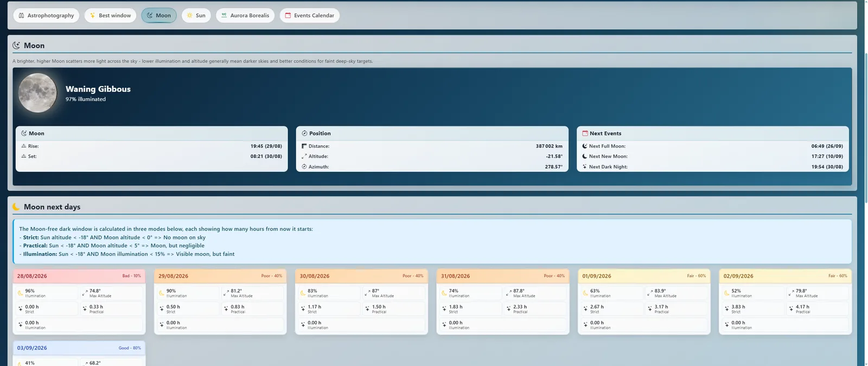
Task: Click the 19:54 (30/08) dark night time
Action: 827,166
